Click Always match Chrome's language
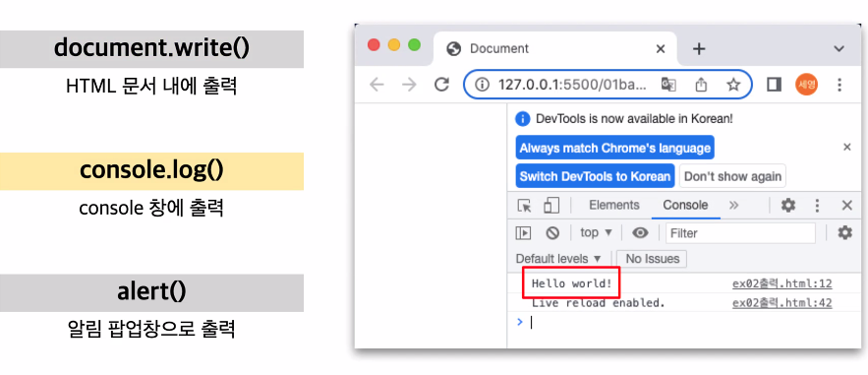 pyautogui.click(x=615, y=149)
